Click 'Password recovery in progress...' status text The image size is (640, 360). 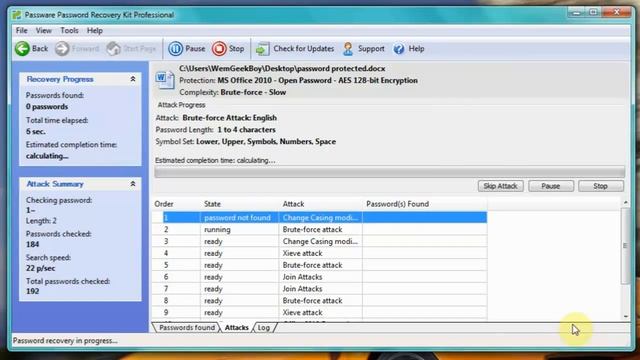[x=65, y=340]
